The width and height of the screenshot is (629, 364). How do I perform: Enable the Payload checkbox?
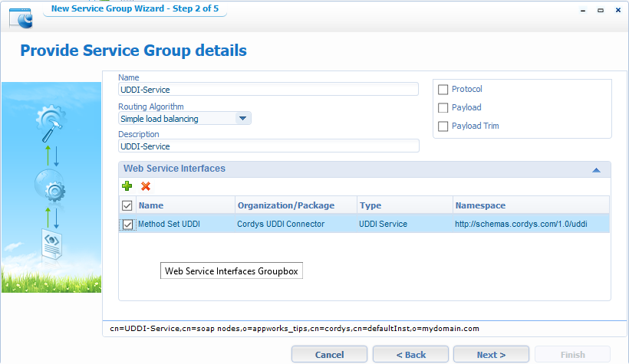click(443, 108)
